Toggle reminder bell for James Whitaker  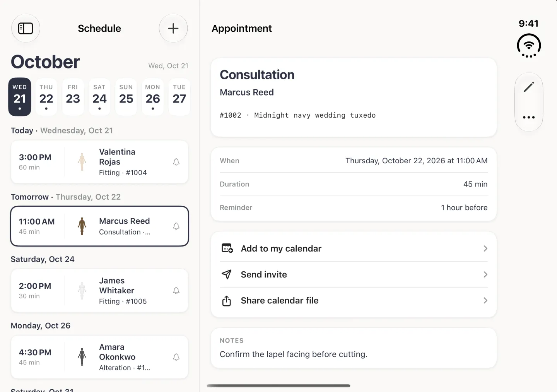[176, 291]
